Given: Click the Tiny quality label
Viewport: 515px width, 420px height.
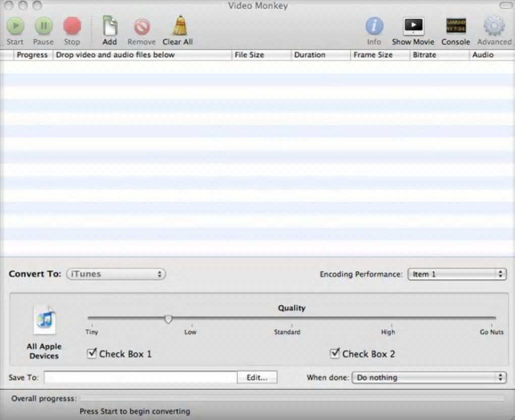Looking at the screenshot, I should (x=91, y=332).
